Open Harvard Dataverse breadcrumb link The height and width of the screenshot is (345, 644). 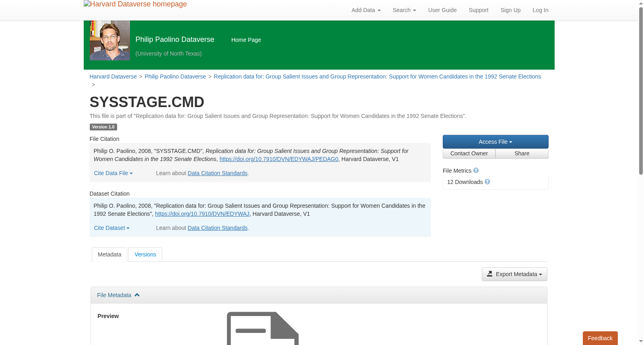113,76
